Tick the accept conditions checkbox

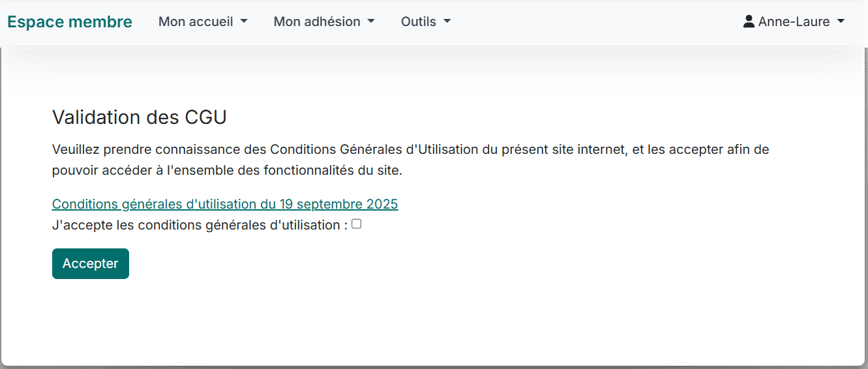[x=357, y=224]
